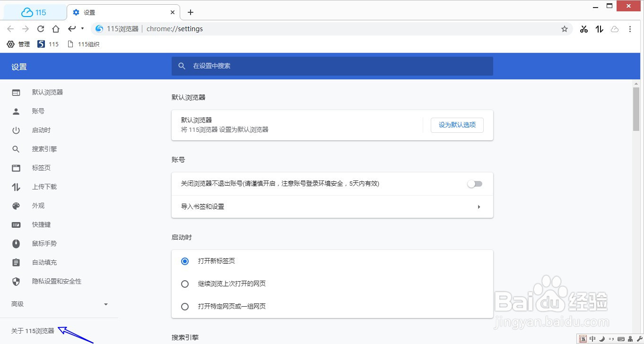This screenshot has width=644, height=344.
Task: Click the undo closed tab arrow
Action: point(71,29)
